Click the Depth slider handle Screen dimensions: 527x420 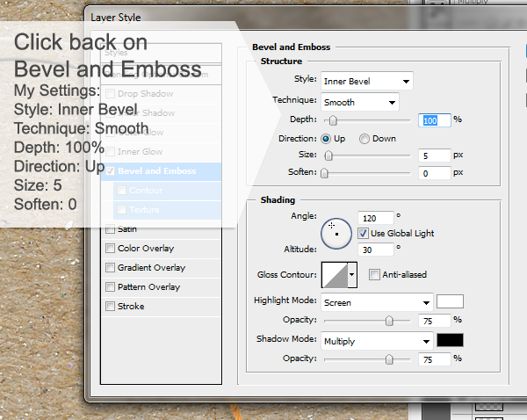[333, 120]
